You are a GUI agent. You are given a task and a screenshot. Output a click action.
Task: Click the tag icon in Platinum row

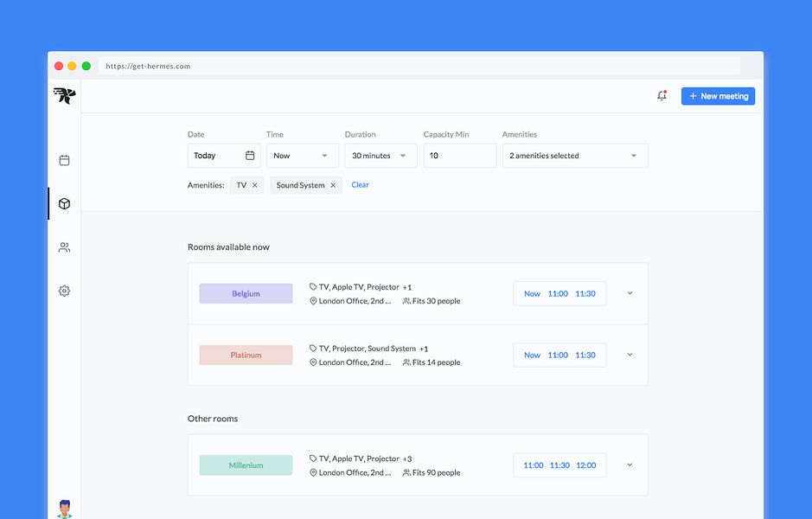[x=313, y=348]
